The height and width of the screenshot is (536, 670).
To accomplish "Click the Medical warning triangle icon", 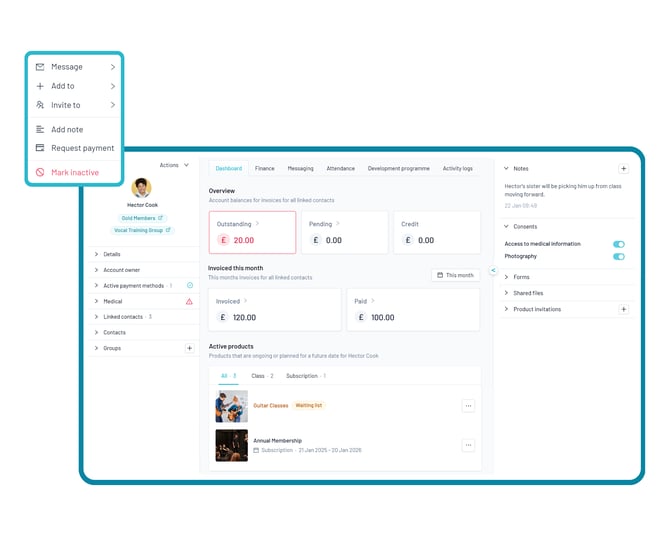I will click(189, 301).
